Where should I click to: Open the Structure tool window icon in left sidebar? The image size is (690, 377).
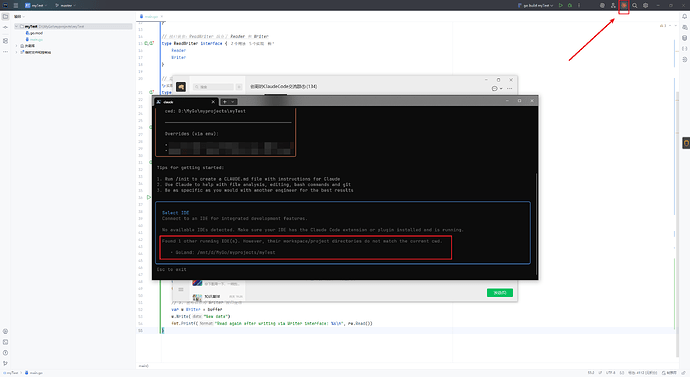(x=5, y=40)
